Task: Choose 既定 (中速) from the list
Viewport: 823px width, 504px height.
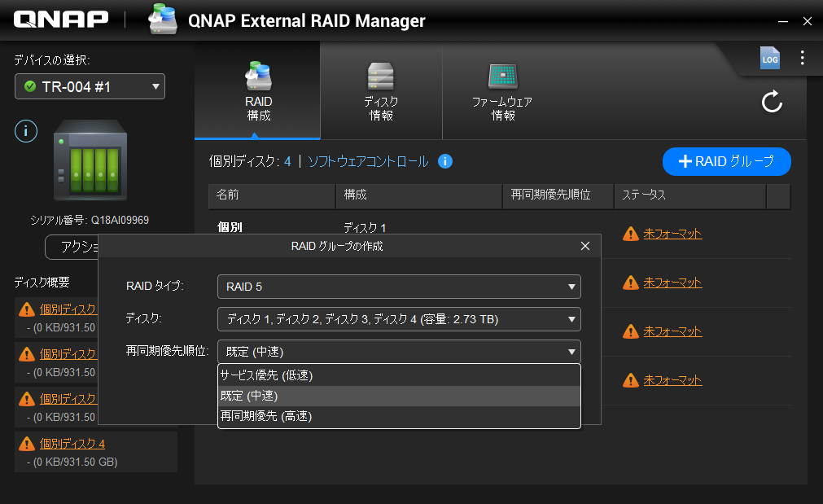Action: pos(399,396)
